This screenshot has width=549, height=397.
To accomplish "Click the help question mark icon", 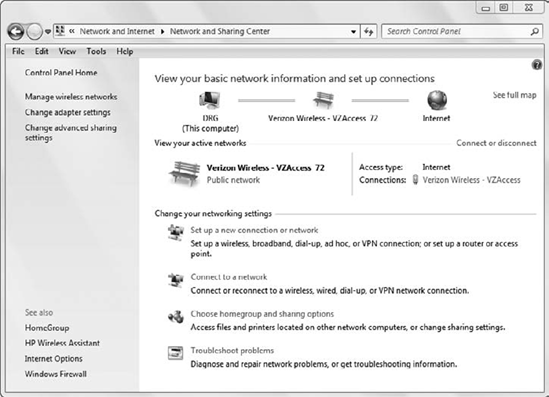I will pyautogui.click(x=537, y=65).
